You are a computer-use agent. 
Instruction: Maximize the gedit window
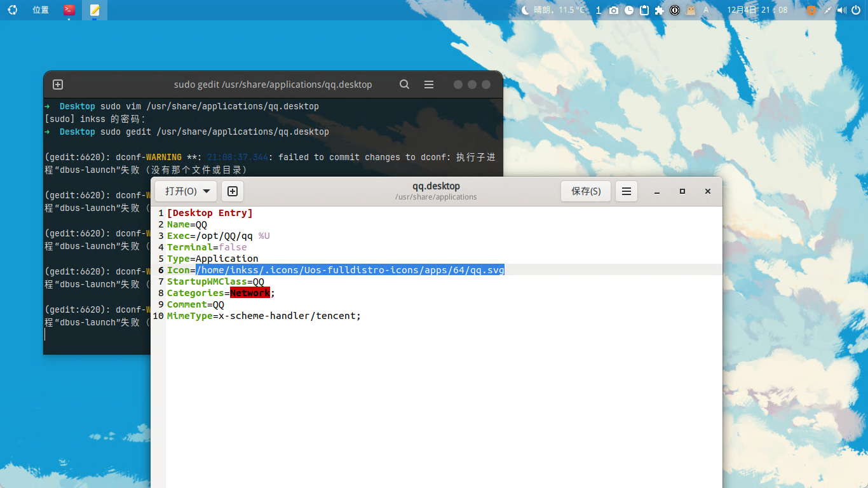coord(682,191)
